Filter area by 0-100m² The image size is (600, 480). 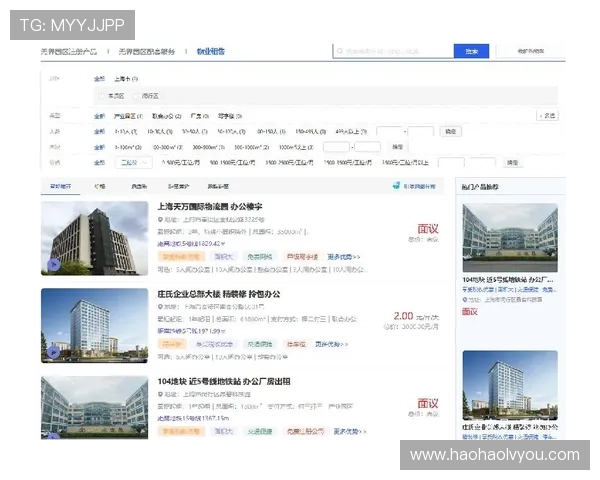click(128, 147)
